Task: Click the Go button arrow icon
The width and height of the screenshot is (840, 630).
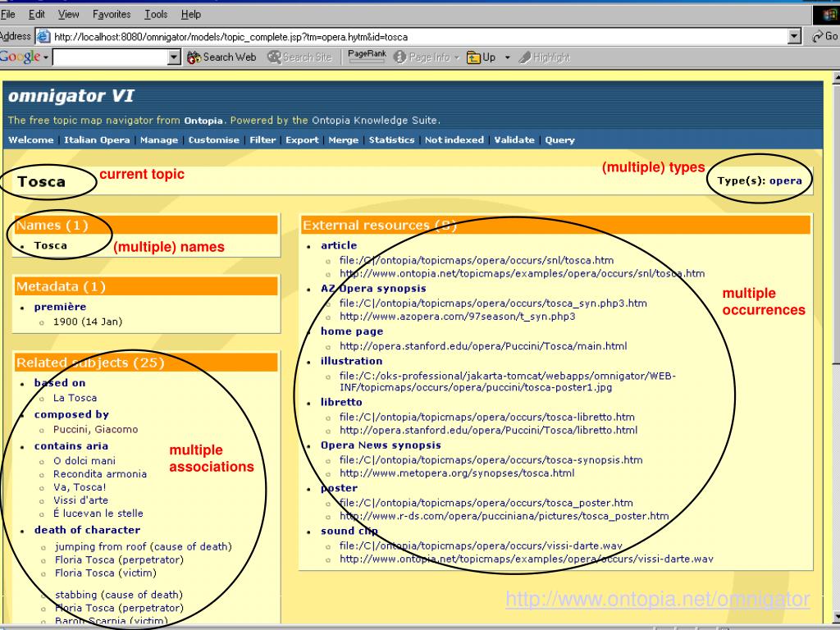Action: [818, 36]
